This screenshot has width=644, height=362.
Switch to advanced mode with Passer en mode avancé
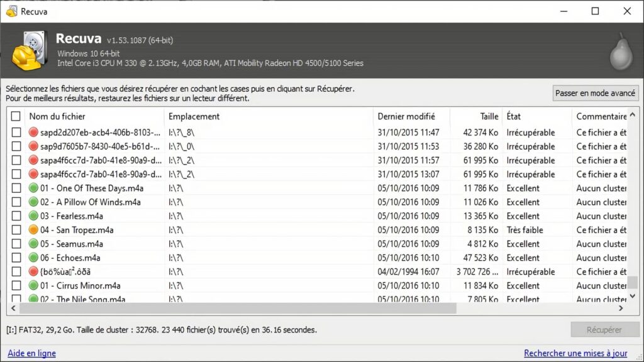pyautogui.click(x=595, y=93)
